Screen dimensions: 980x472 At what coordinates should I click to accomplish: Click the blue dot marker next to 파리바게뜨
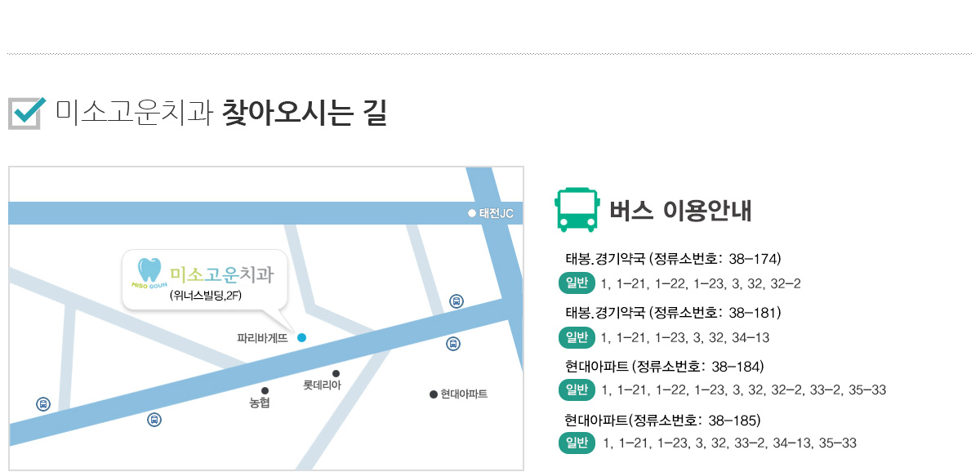pos(301,337)
